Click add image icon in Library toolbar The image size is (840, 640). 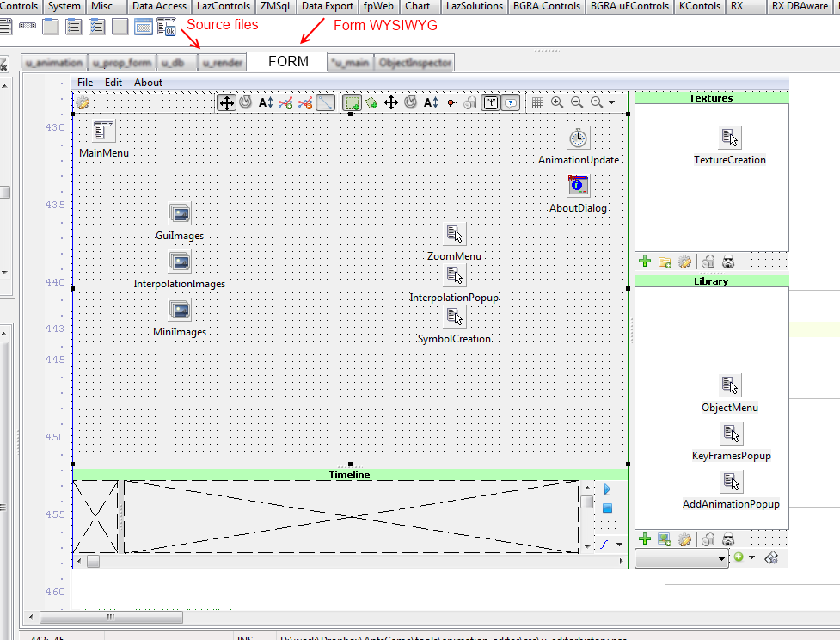click(665, 539)
